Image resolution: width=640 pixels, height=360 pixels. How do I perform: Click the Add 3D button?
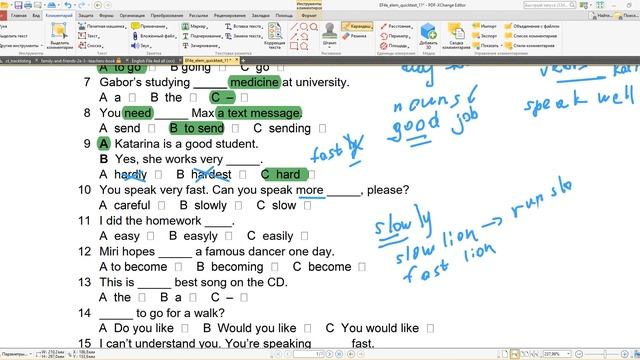[428, 36]
